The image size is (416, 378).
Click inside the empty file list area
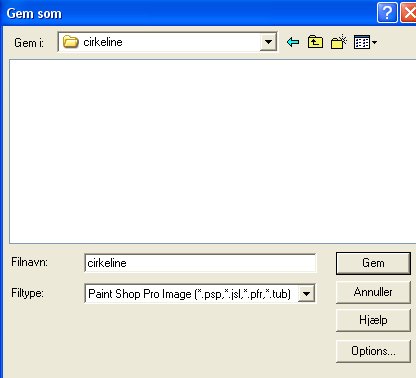(213, 152)
